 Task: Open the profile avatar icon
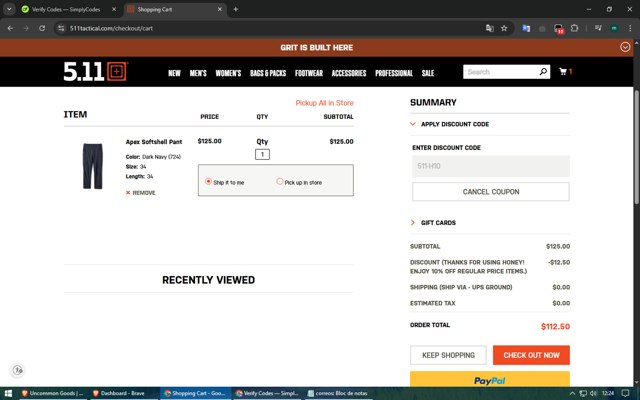tap(614, 28)
